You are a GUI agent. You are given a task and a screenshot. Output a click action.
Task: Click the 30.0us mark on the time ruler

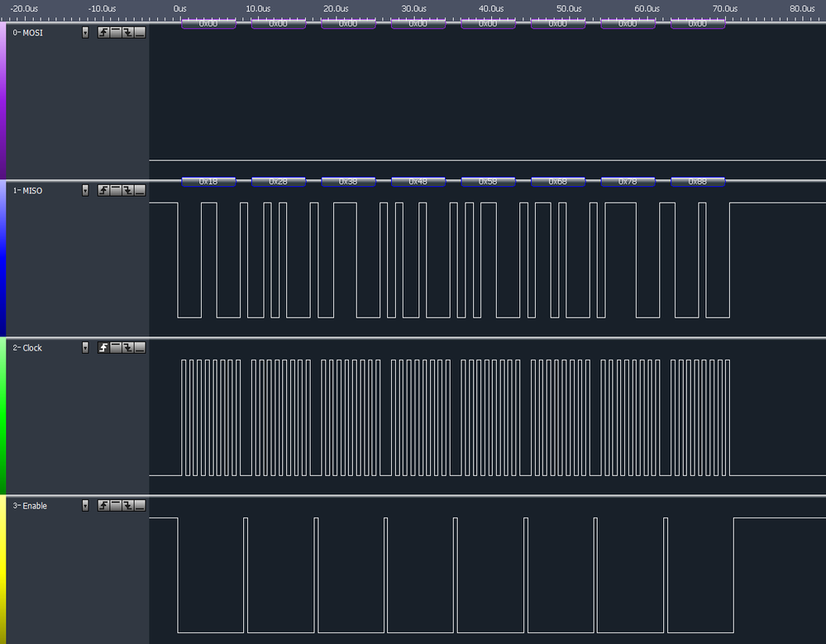pos(413,8)
